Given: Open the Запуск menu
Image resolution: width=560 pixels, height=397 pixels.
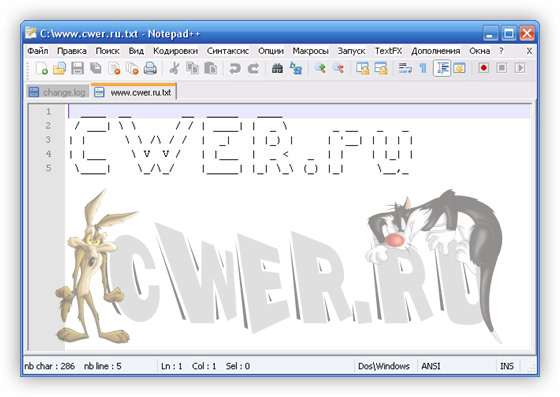Looking at the screenshot, I should pyautogui.click(x=351, y=51).
